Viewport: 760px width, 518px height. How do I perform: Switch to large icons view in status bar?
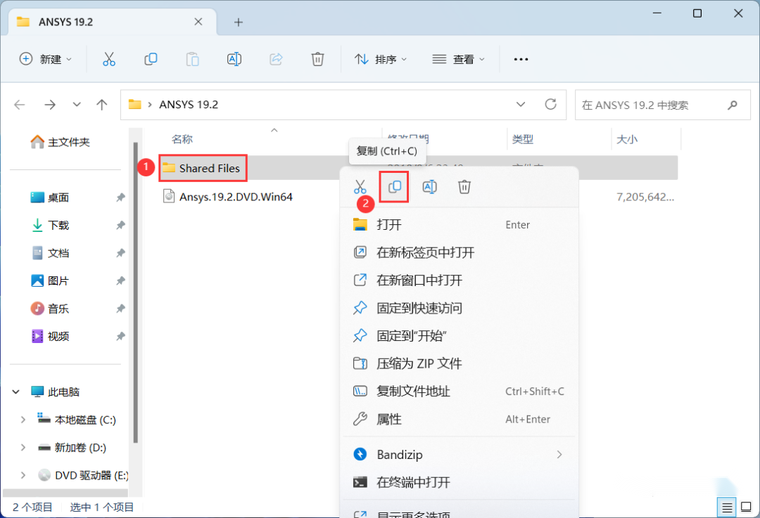tap(746, 507)
